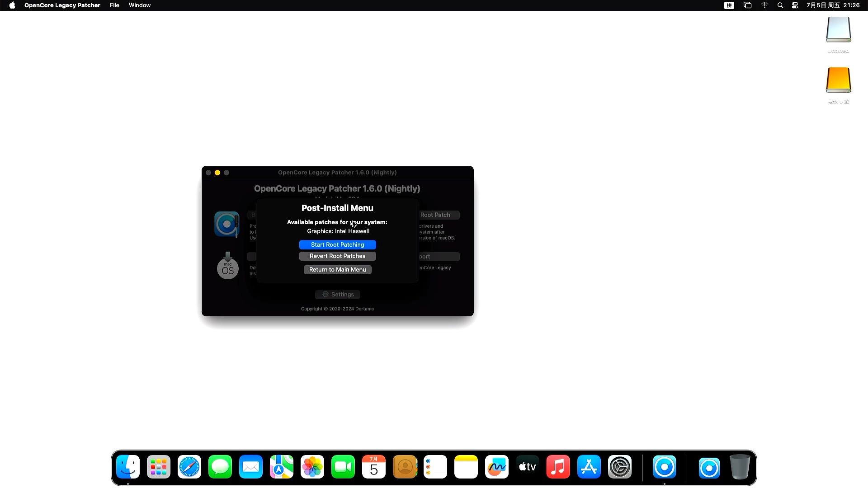Open Finder from the Dock

(x=128, y=467)
